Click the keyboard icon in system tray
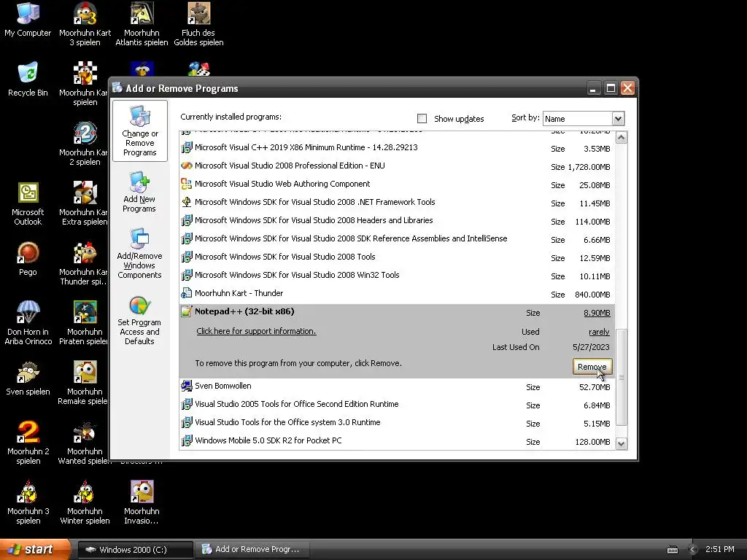The width and height of the screenshot is (747, 560). (x=672, y=550)
